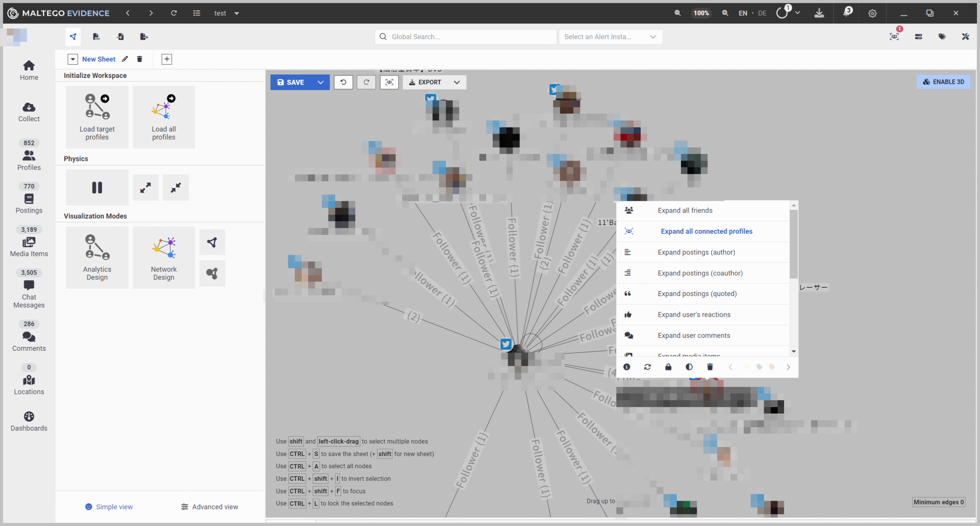The width and height of the screenshot is (980, 526).
Task: Add a new sheet with plus button
Action: 167,59
